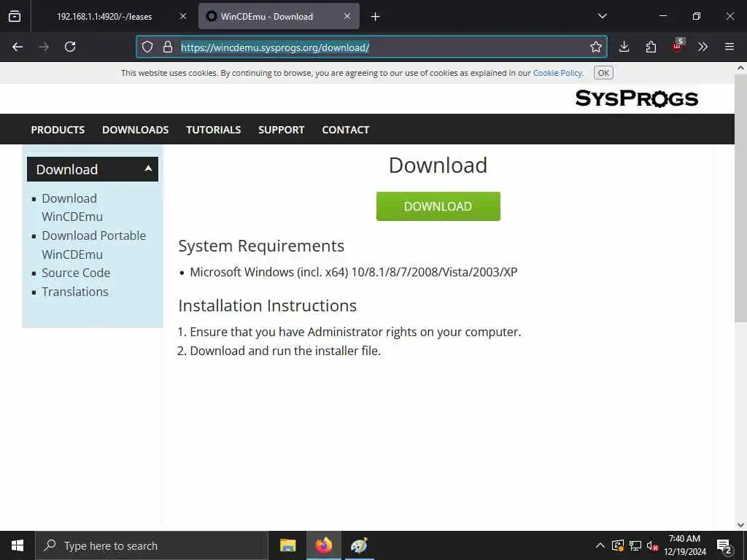The height and width of the screenshot is (560, 747).
Task: Open the CONTACT menu
Action: [x=345, y=130]
